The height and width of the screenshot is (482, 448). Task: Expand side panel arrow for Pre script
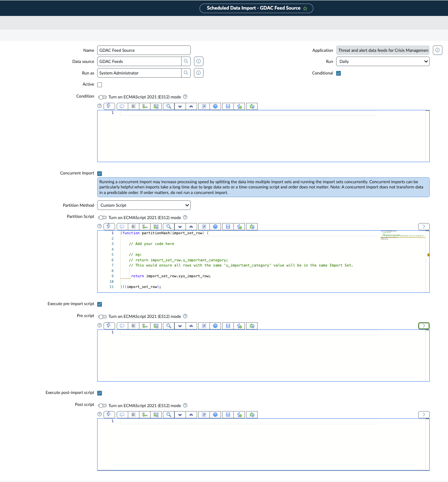point(424,326)
